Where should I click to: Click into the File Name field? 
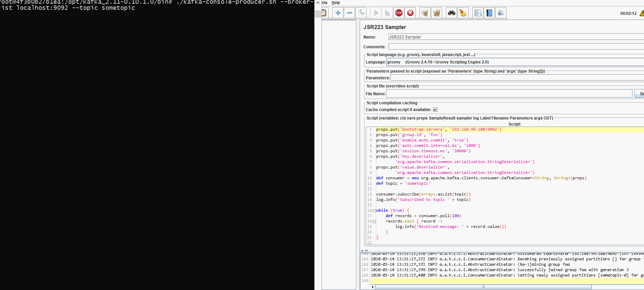[x=509, y=94]
